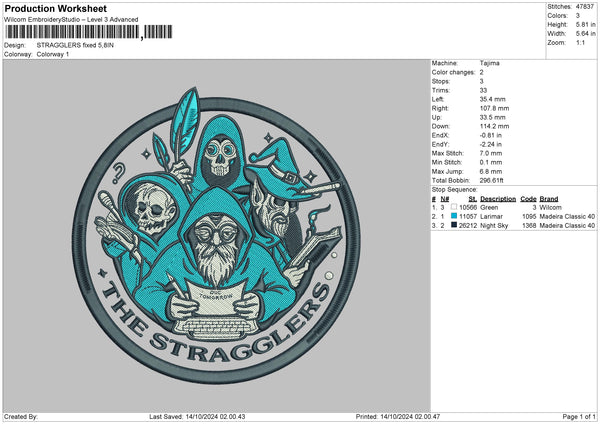Click the stitch count '11057' in stop sequence
Viewport: 600px width, 424px height.
[x=468, y=217]
